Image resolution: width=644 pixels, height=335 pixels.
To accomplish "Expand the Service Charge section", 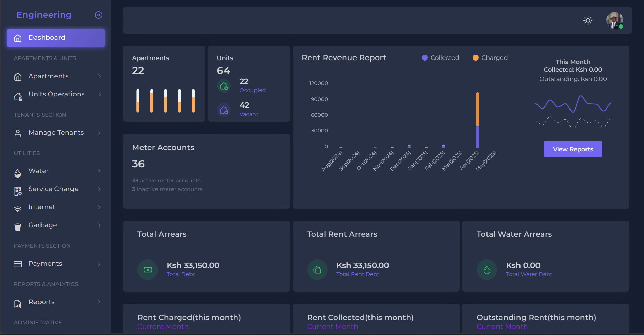I will pos(99,189).
